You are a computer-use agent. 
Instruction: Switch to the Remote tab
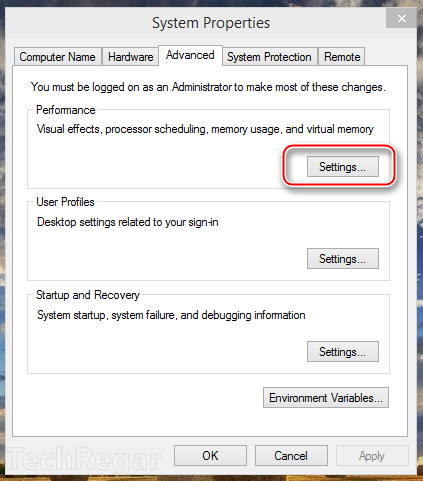click(342, 57)
